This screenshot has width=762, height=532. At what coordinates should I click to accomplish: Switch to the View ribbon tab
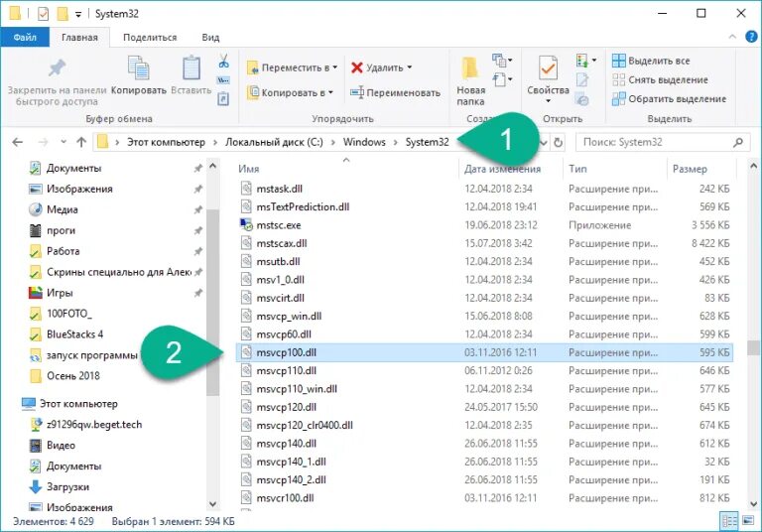210,37
